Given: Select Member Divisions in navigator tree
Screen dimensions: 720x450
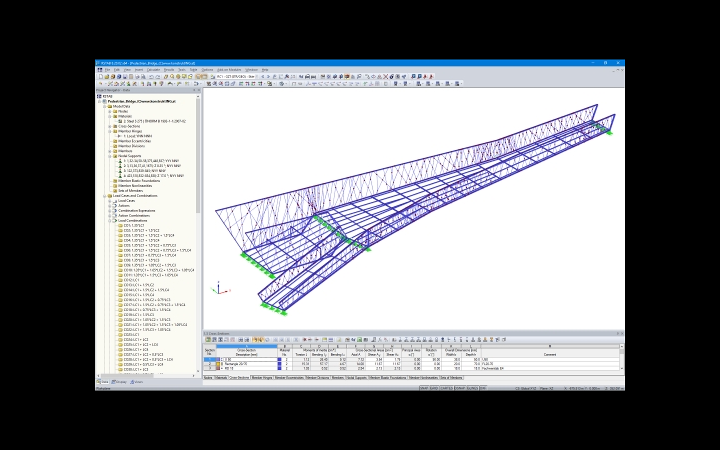Looking at the screenshot, I should 131,146.
